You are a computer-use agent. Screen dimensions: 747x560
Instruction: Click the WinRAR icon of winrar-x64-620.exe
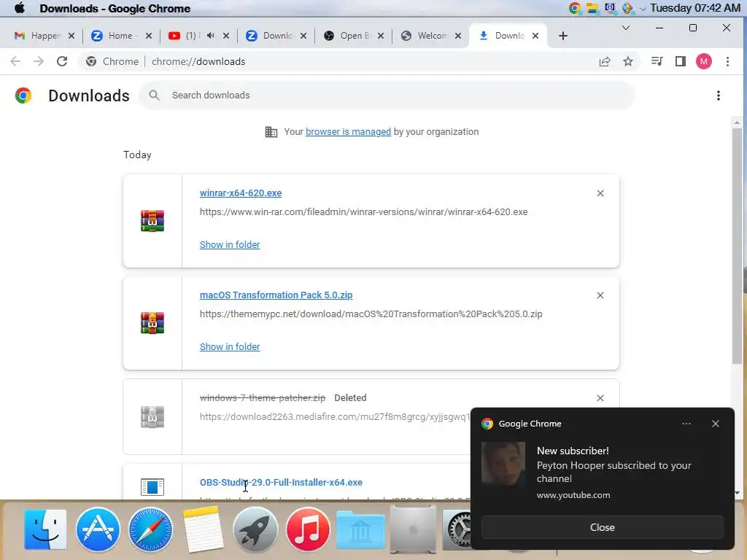point(152,221)
